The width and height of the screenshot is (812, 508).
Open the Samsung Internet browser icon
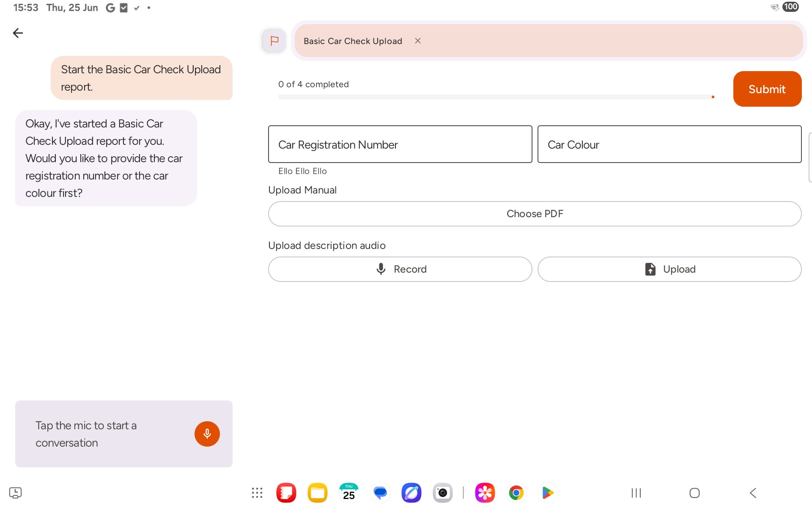(411, 493)
